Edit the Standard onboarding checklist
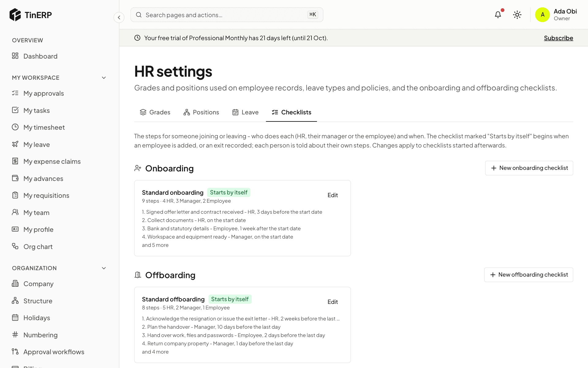Image resolution: width=588 pixels, height=368 pixels. pyautogui.click(x=333, y=195)
